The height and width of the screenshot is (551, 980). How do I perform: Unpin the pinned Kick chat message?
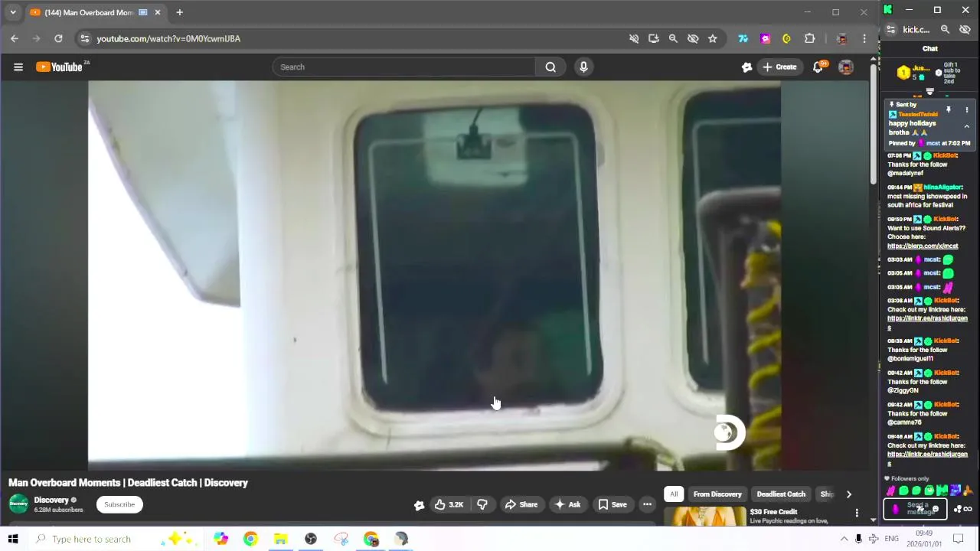pyautogui.click(x=948, y=110)
